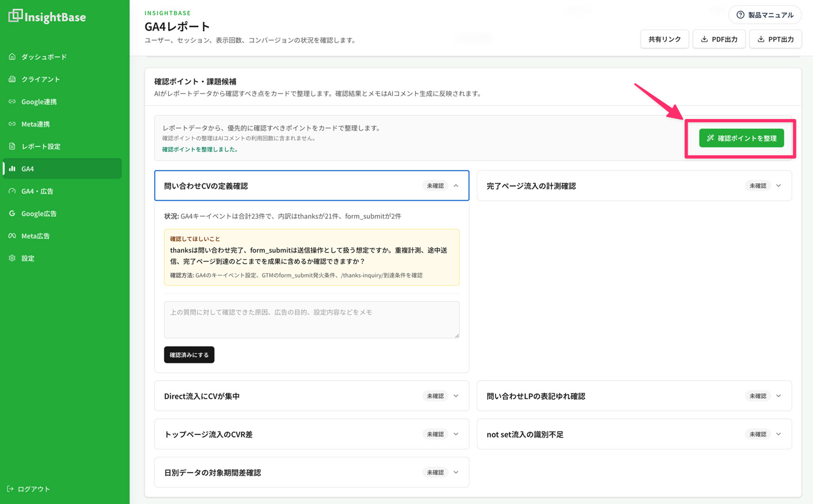Expand 完了ページ流入の計測確認 chevron
This screenshot has height=504, width=813.
coord(778,186)
